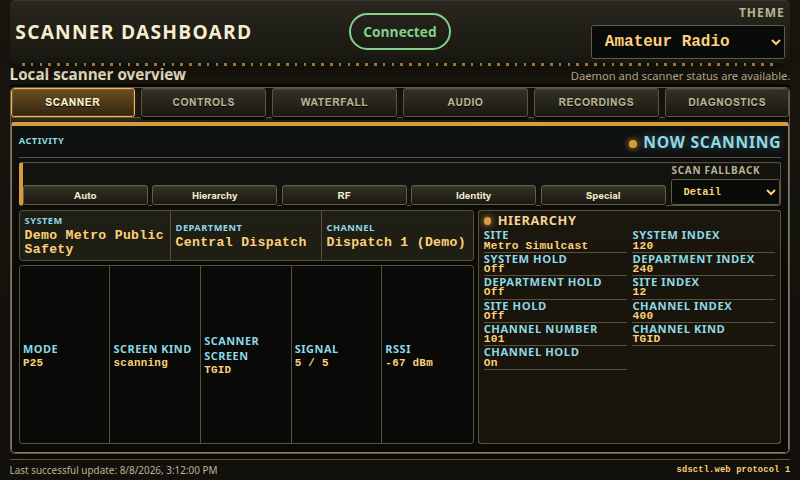
Task: Select the Audio tab
Action: click(465, 102)
